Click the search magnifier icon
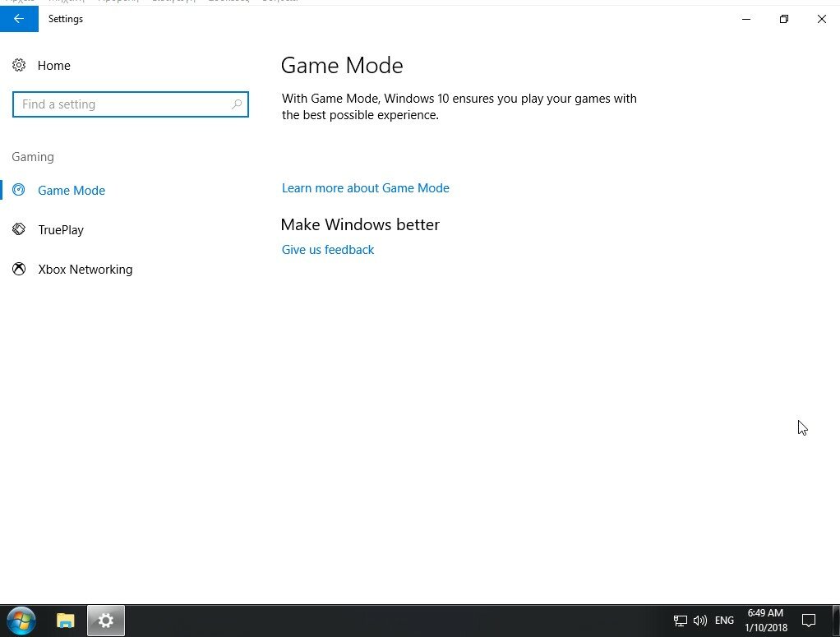The image size is (840, 637). point(236,104)
